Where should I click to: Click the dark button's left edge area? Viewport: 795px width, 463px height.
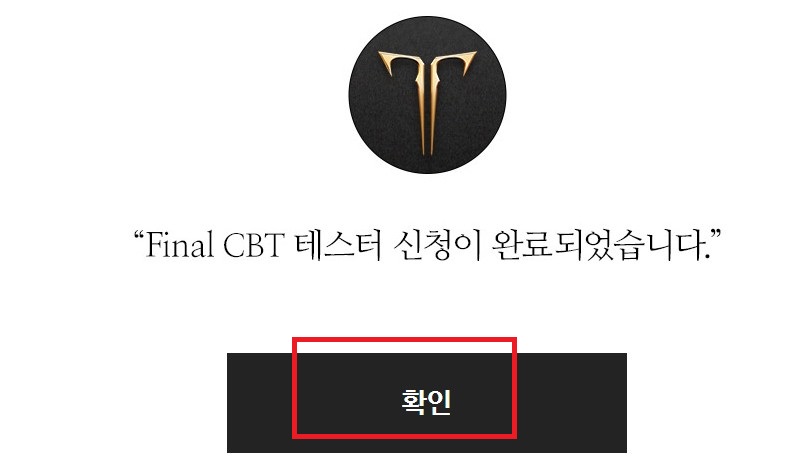point(259,403)
